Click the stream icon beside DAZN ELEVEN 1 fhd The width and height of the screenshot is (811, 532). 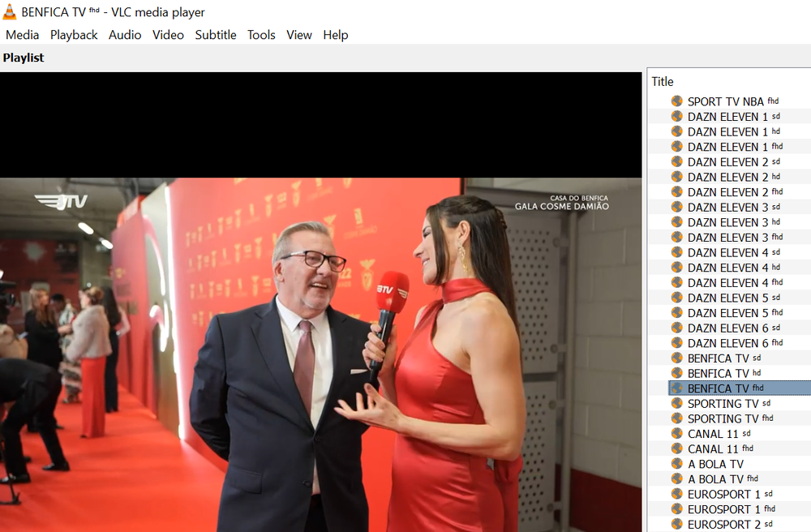(676, 146)
